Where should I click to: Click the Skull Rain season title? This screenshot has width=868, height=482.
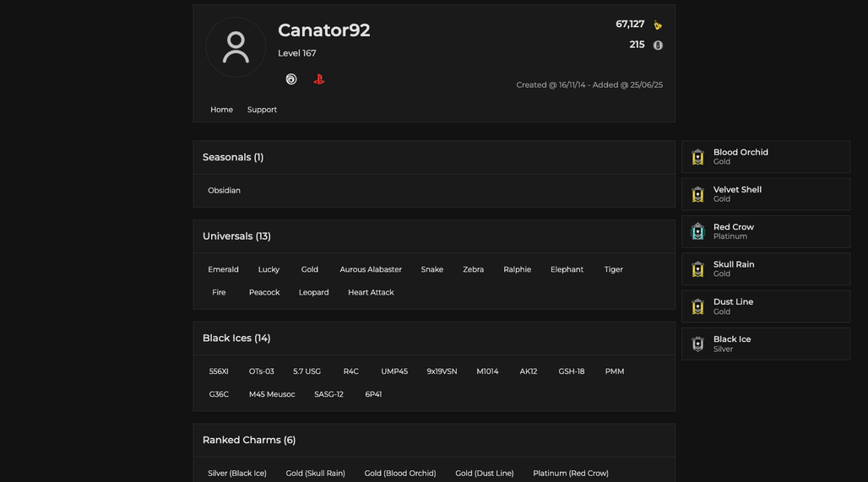click(x=734, y=264)
